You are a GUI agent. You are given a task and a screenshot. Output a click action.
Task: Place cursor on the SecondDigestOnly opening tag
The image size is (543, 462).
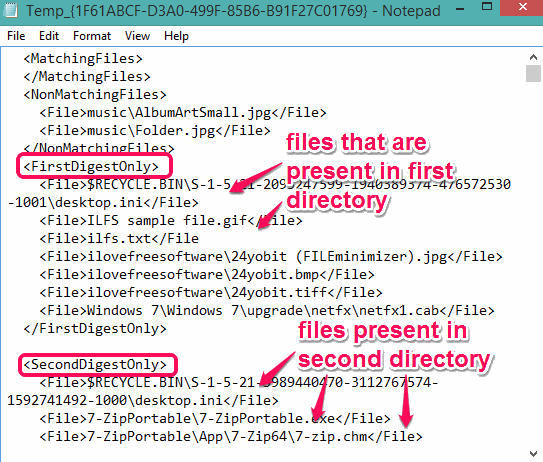(95, 365)
